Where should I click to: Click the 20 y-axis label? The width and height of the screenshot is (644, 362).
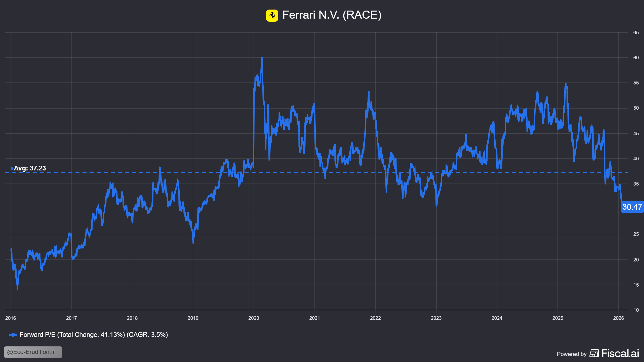pos(636,260)
